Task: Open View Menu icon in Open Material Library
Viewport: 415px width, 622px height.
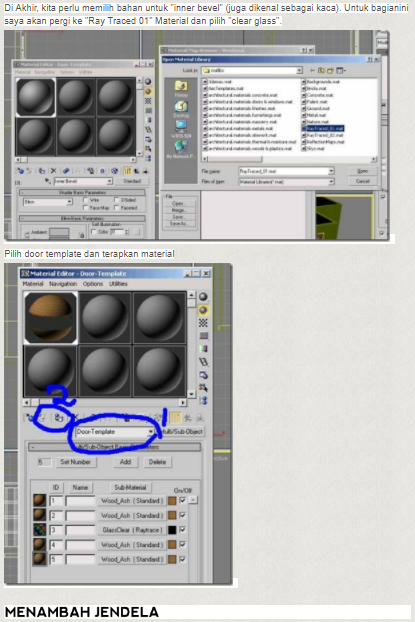Action: coord(341,71)
